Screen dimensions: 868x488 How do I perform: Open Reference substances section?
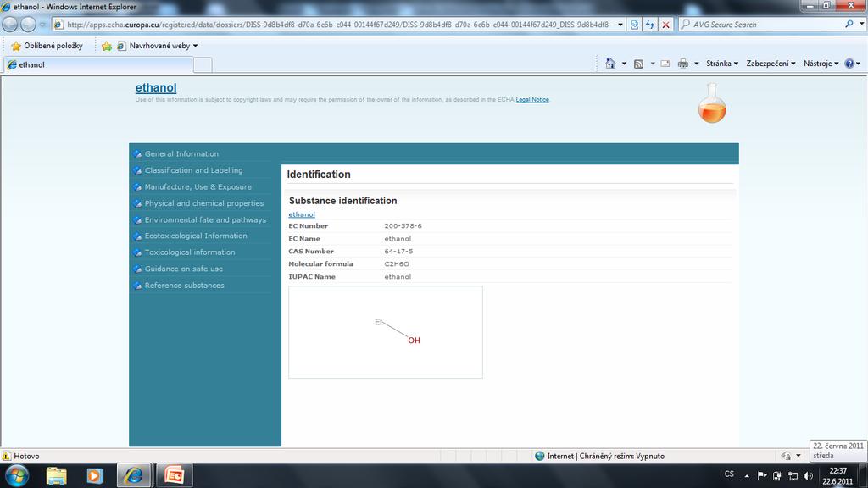(184, 286)
